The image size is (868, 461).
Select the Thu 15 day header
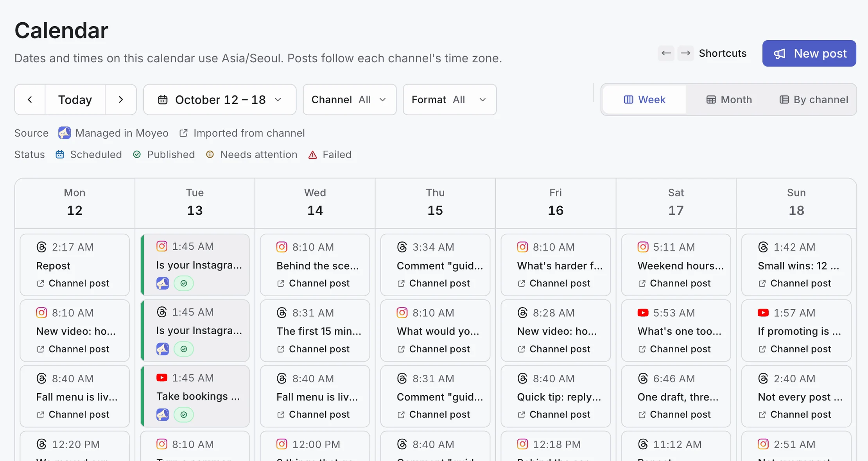435,203
